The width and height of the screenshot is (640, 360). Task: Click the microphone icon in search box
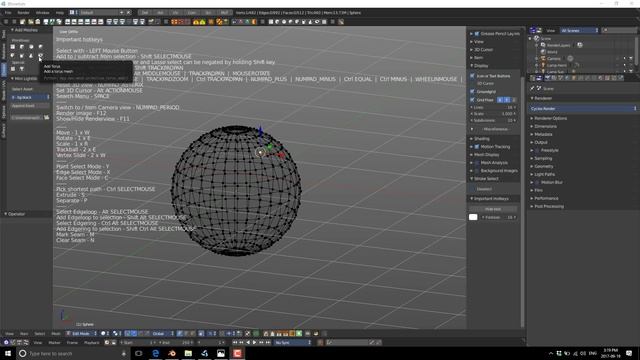coord(124,353)
